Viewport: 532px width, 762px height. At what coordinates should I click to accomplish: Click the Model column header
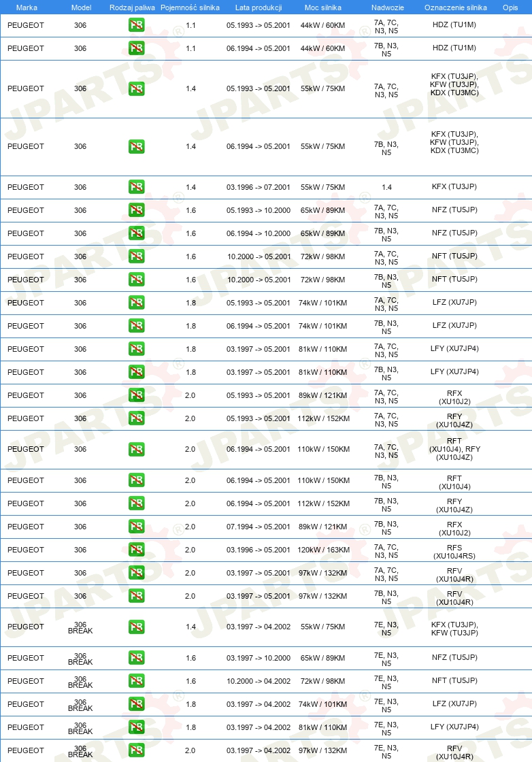81,7
